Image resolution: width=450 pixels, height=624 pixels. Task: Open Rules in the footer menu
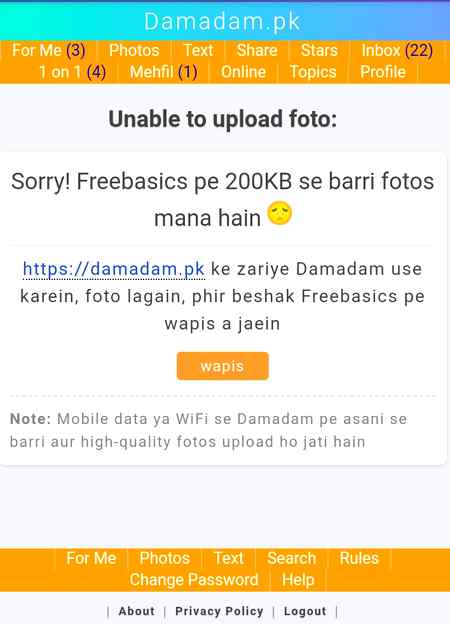pyautogui.click(x=359, y=558)
